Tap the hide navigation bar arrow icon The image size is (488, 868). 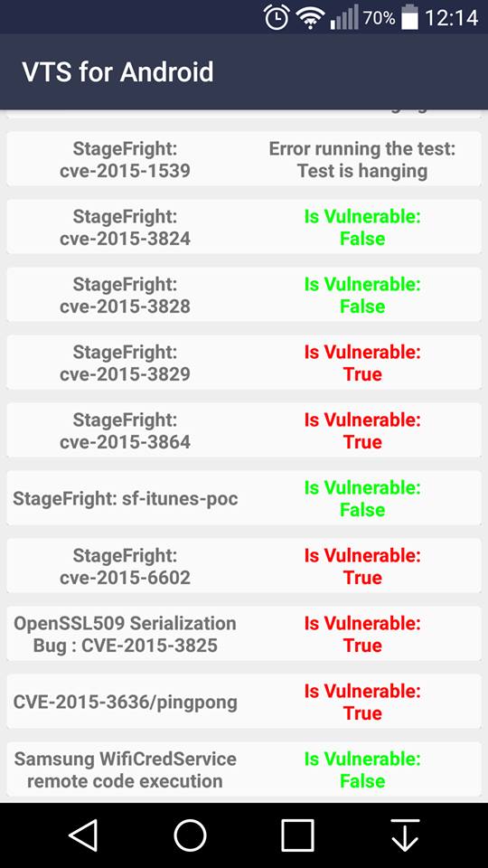pyautogui.click(x=405, y=835)
